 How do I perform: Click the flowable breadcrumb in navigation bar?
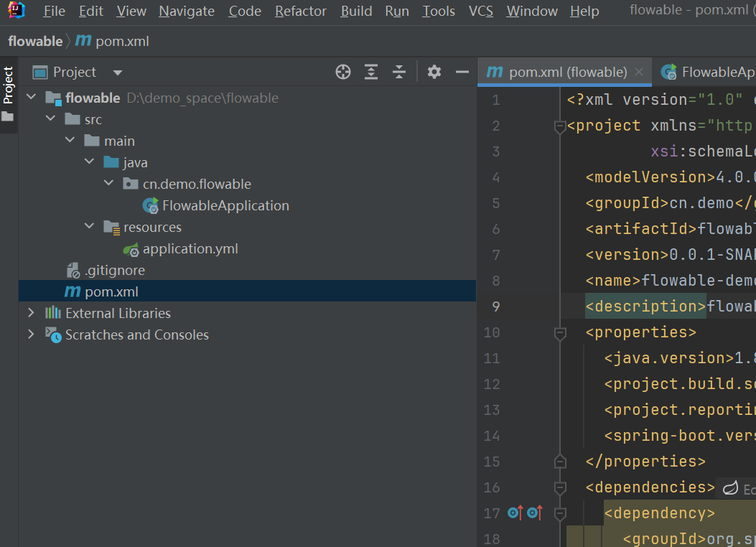point(35,42)
